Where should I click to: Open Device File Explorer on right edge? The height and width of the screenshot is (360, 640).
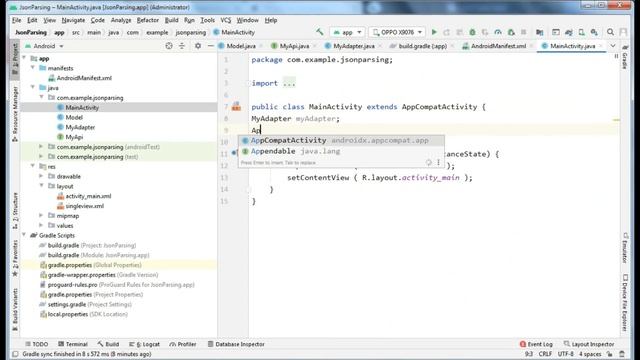(625, 302)
